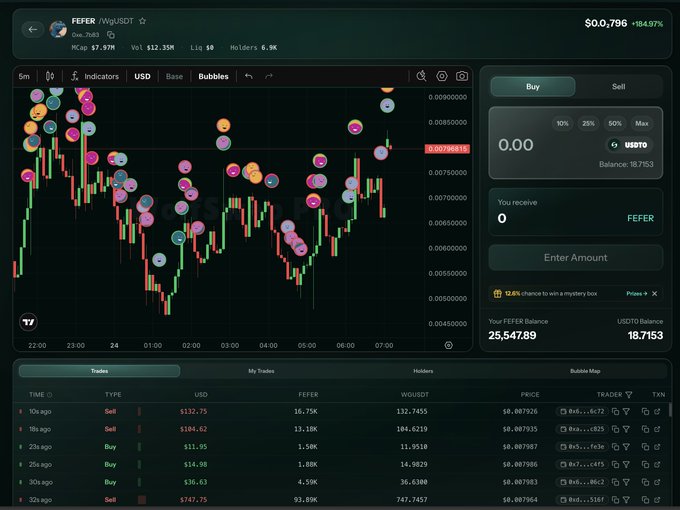Copy trader address 0xa...c825

[x=615, y=429]
